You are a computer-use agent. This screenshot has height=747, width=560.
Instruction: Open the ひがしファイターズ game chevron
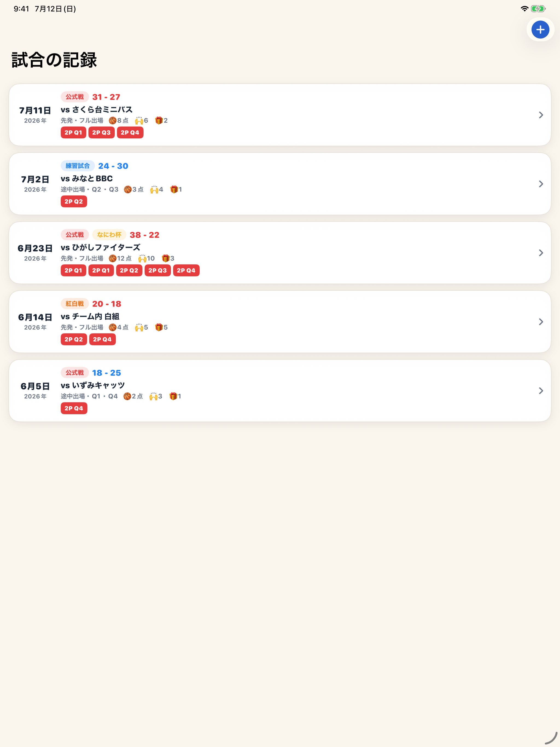click(541, 253)
